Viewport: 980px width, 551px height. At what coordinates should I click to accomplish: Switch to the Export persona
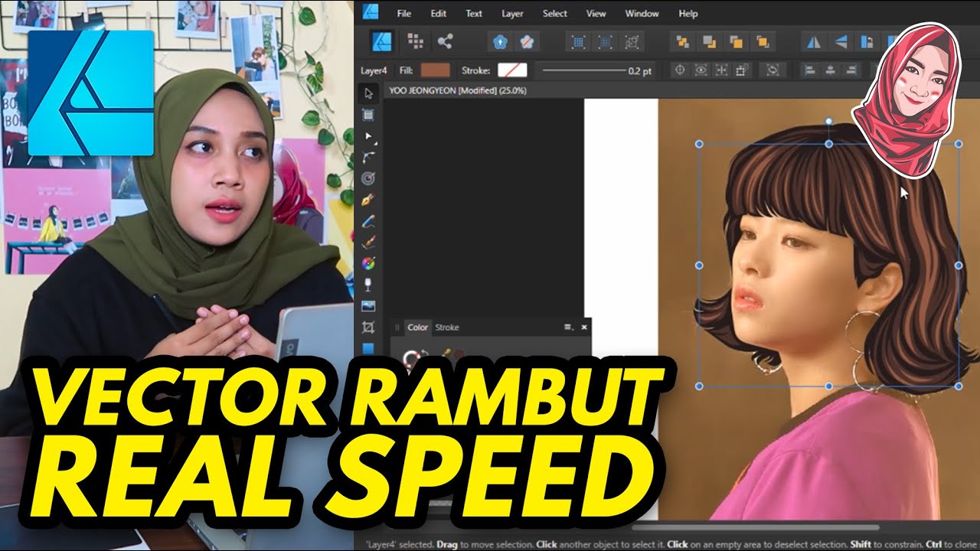pyautogui.click(x=445, y=41)
